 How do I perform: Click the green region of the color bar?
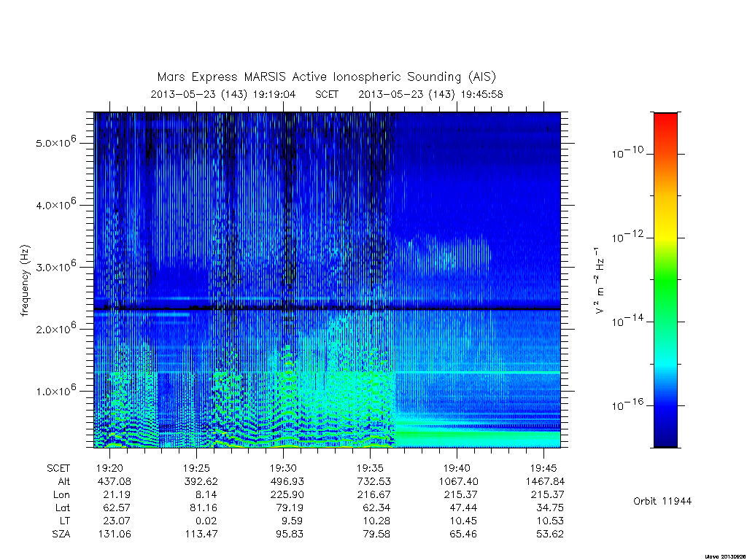[665, 281]
